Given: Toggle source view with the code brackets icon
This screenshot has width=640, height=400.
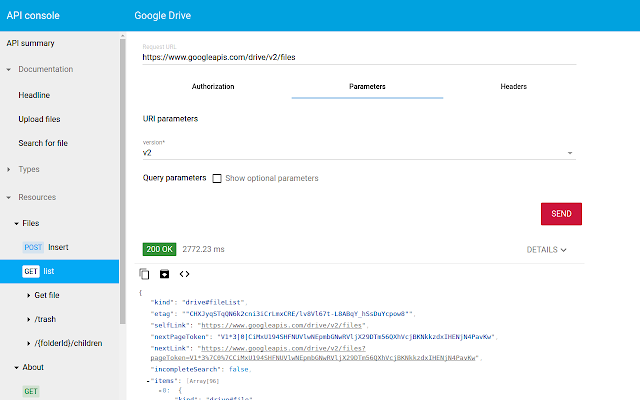Looking at the screenshot, I should pyautogui.click(x=184, y=274).
